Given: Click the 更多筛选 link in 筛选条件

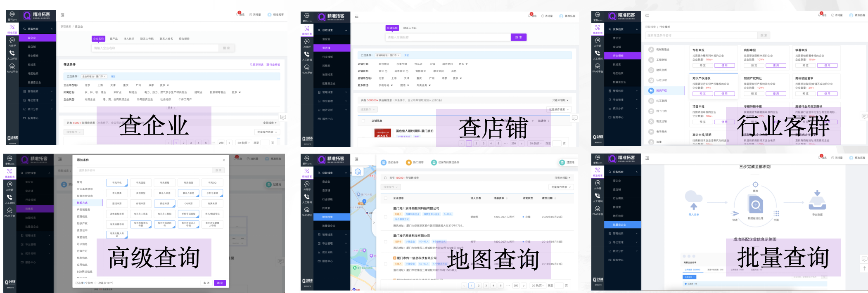Looking at the screenshot, I should tap(256, 65).
